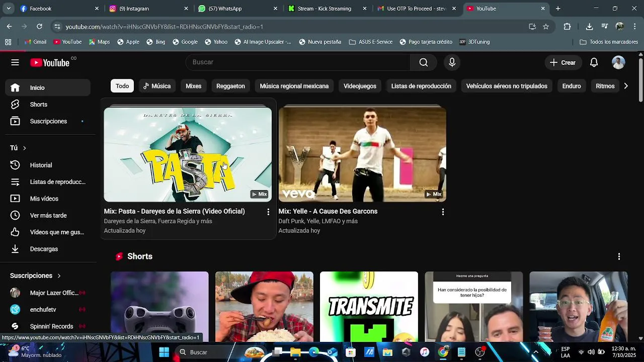This screenshot has width=644, height=362.
Task: Open Listas de reproducción in sidebar
Action: coord(48,182)
